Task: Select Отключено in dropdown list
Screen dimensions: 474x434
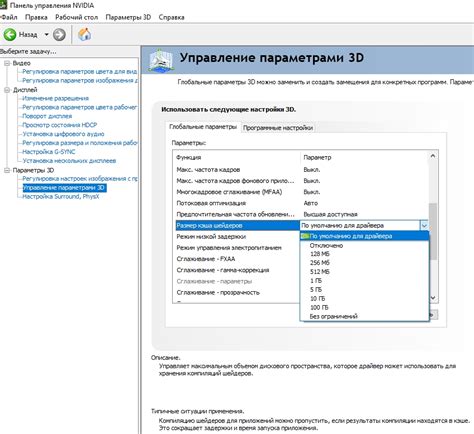Action: 364,245
